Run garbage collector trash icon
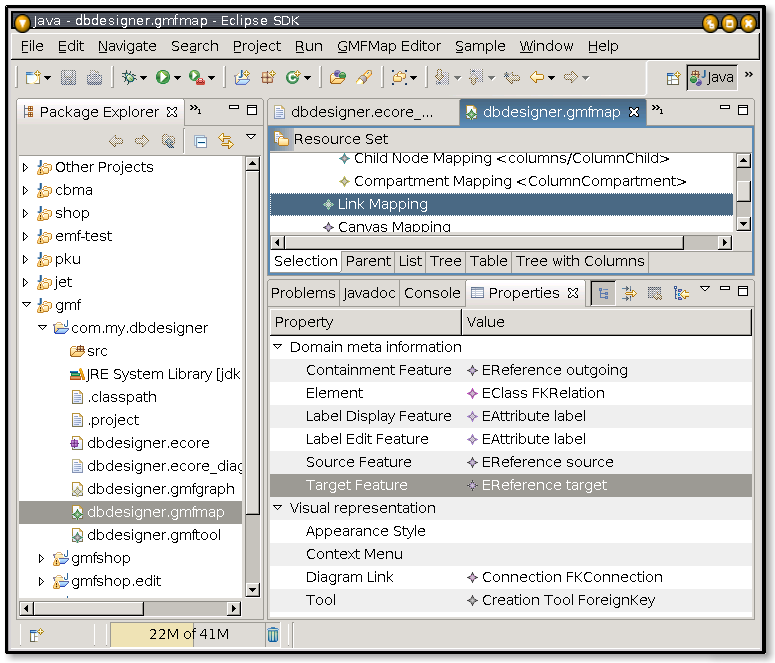This screenshot has height=663, width=775. (x=273, y=634)
